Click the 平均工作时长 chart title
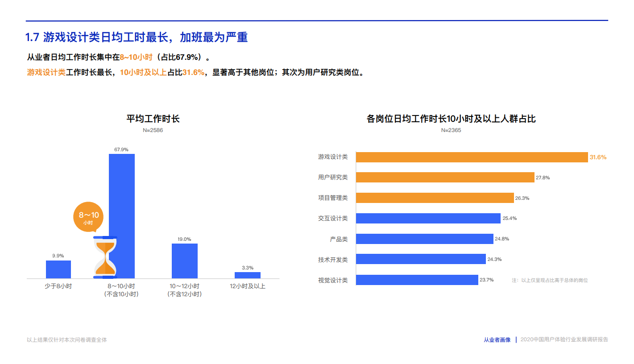The image size is (634, 364). point(153,119)
